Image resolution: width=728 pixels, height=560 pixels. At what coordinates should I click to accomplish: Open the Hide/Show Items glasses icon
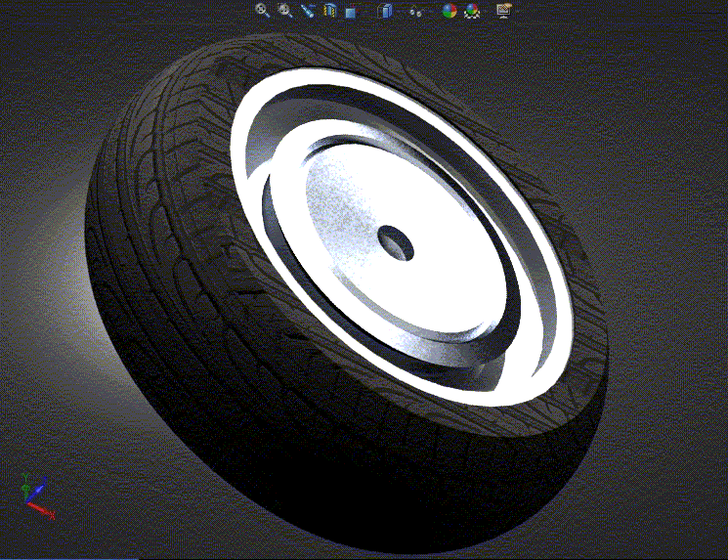415,11
